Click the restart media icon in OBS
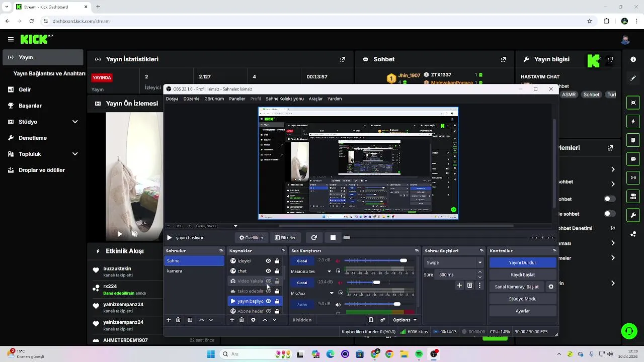The width and height of the screenshot is (644, 362). [x=314, y=238]
